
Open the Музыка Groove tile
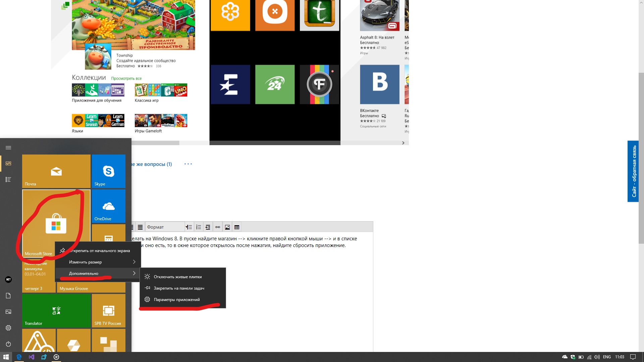pos(91,288)
